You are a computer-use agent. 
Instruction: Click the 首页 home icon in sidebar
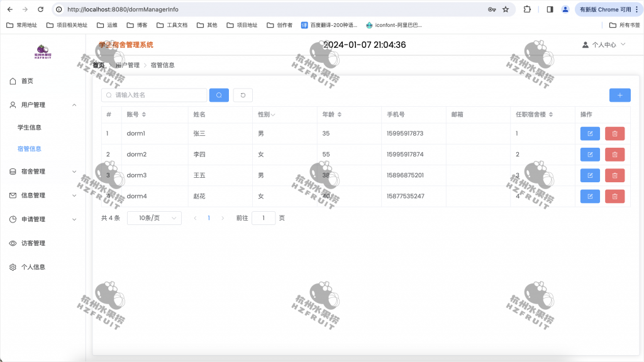point(13,81)
